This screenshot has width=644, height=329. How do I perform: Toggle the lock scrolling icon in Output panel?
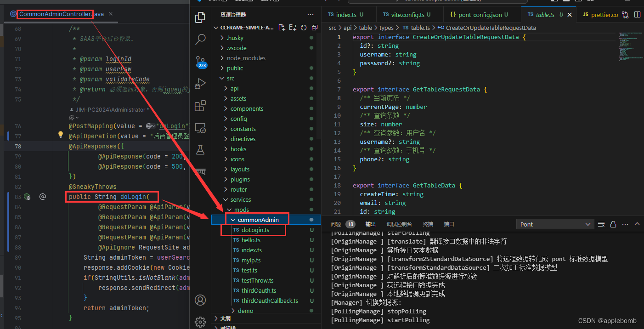coord(613,224)
